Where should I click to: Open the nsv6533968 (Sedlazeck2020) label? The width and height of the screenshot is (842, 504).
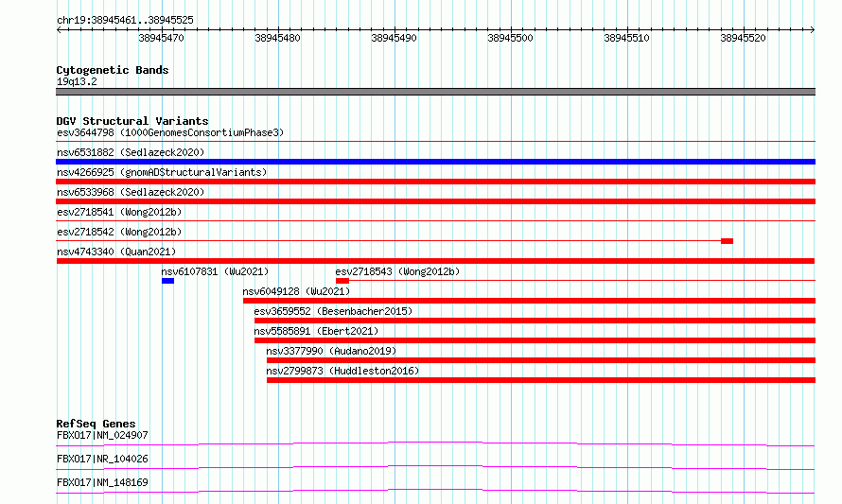point(131,192)
